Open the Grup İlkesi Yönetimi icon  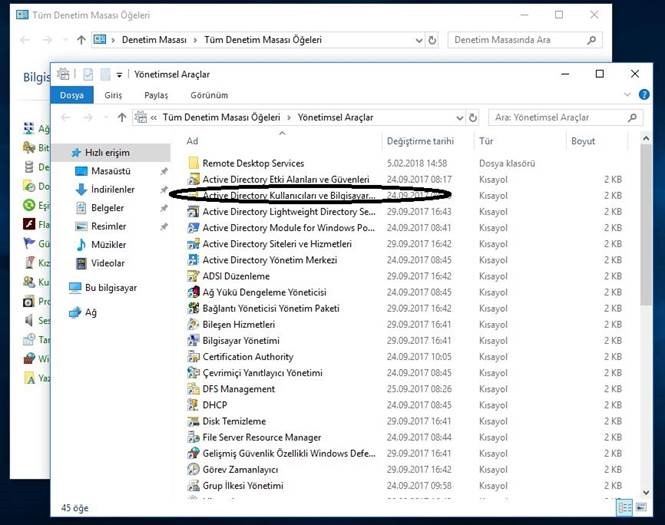click(x=193, y=486)
